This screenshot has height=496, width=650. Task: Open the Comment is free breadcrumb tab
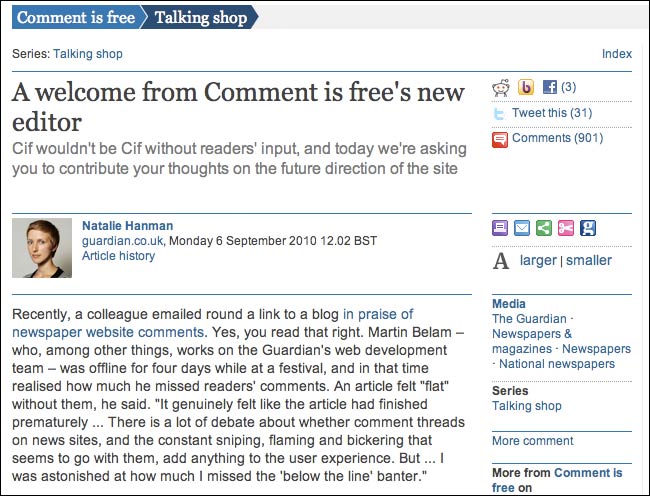(76, 17)
